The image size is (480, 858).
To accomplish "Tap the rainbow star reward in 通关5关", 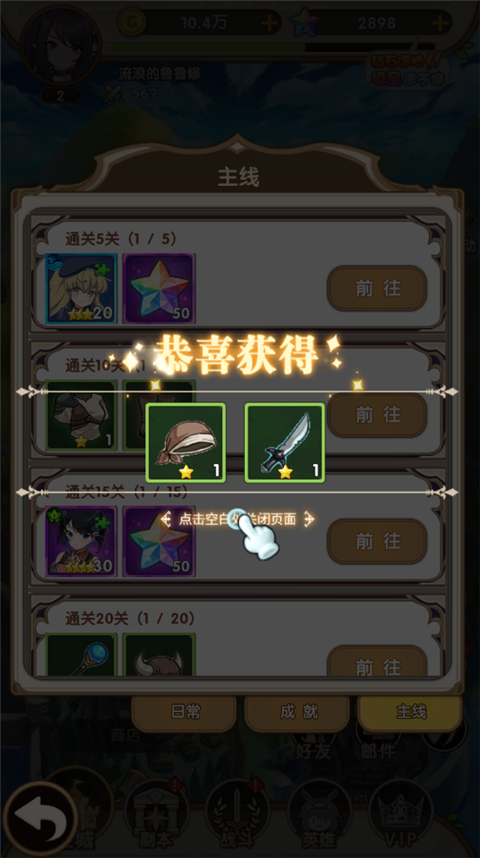I will (159, 288).
